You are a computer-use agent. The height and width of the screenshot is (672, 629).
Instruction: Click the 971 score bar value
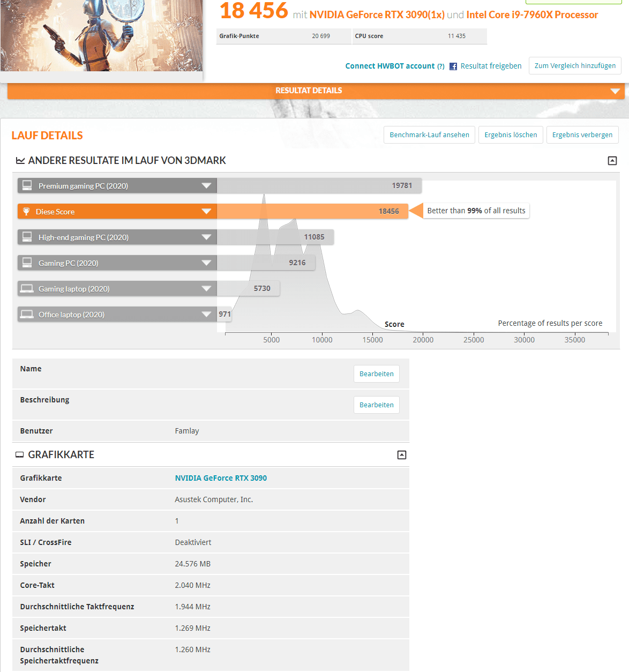(x=224, y=314)
